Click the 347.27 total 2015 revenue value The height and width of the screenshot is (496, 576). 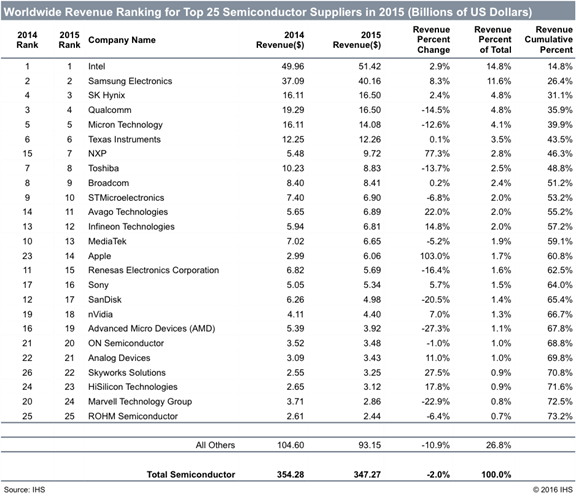point(367,474)
